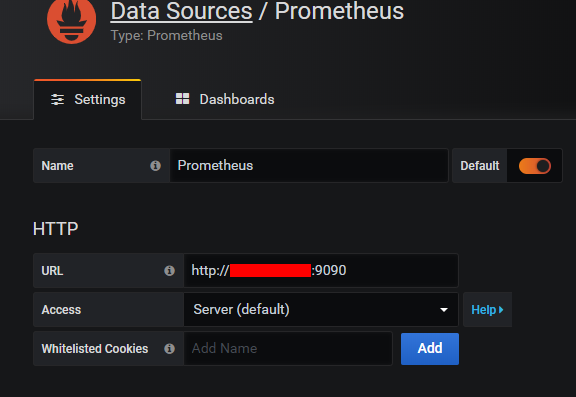This screenshot has height=397, width=576.
Task: Expand the Help section for Access
Action: [x=487, y=310]
